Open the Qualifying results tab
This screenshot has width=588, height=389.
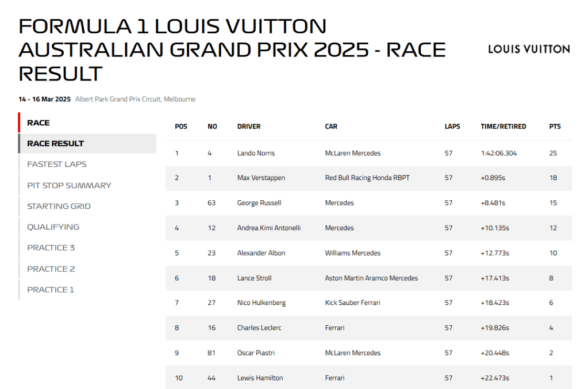tap(53, 227)
